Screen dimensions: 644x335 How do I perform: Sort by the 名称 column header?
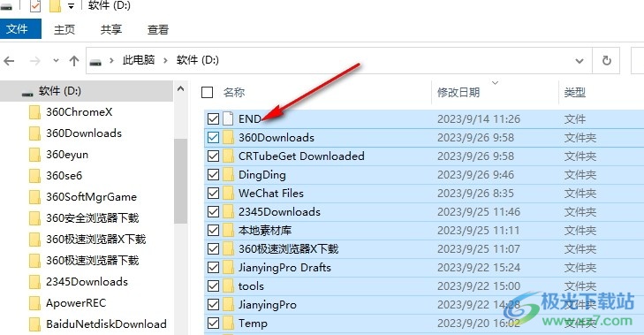pos(234,93)
